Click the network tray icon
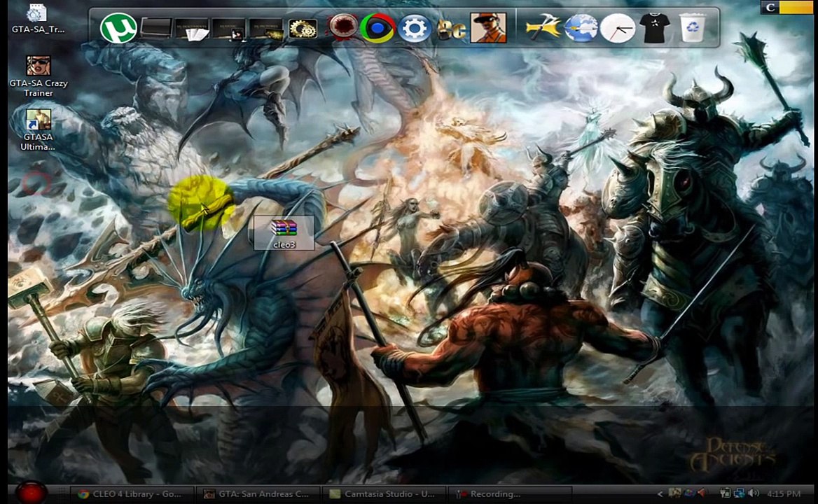The image size is (818, 504). pyautogui.click(x=740, y=493)
